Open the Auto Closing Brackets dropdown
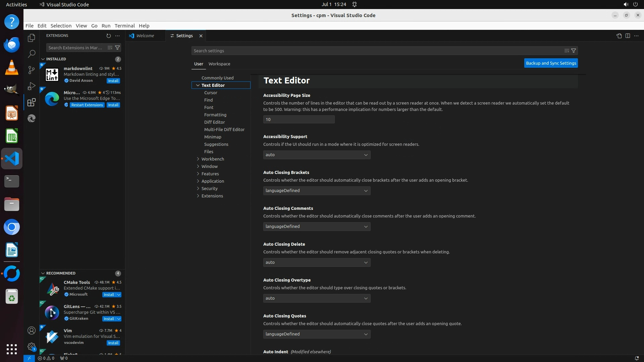Image resolution: width=644 pixels, height=362 pixels. [x=317, y=191]
